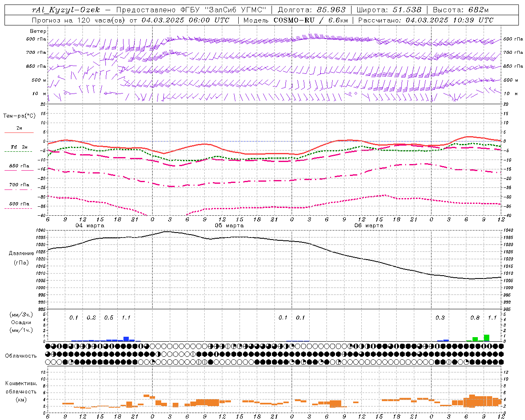Image resolution: width=525 pixels, height=420 pixels.
Task: Click the (мм/3ч.) precipitation unit label
Action: coord(21,315)
